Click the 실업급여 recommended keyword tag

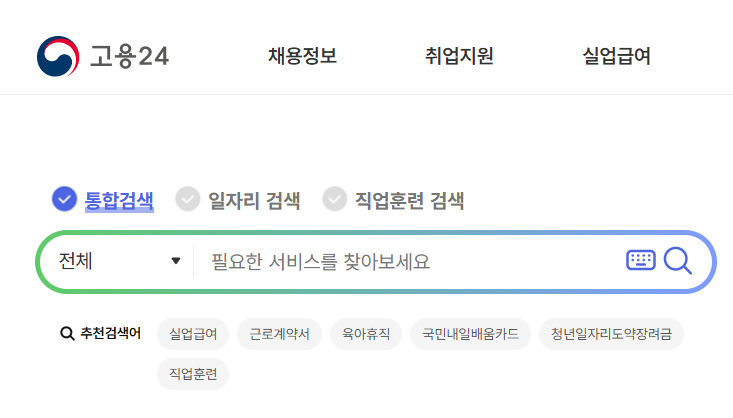193,334
